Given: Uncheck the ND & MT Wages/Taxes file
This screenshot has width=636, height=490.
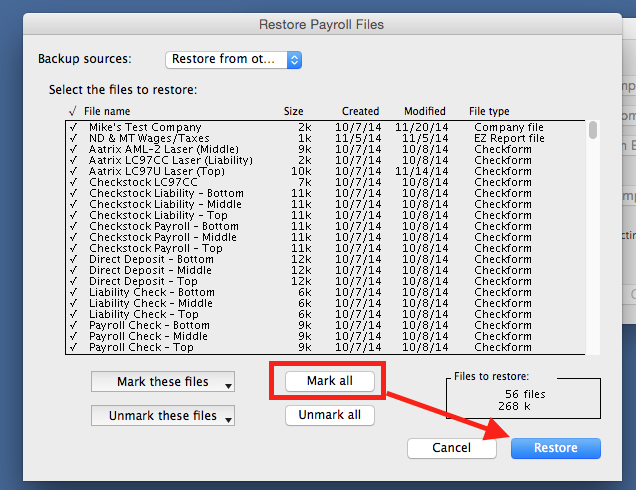Looking at the screenshot, I should point(73,139).
